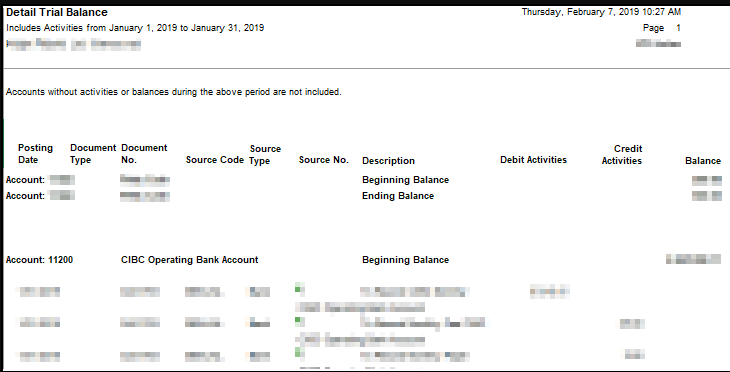Click the Posting Date column header

[x=35, y=154]
